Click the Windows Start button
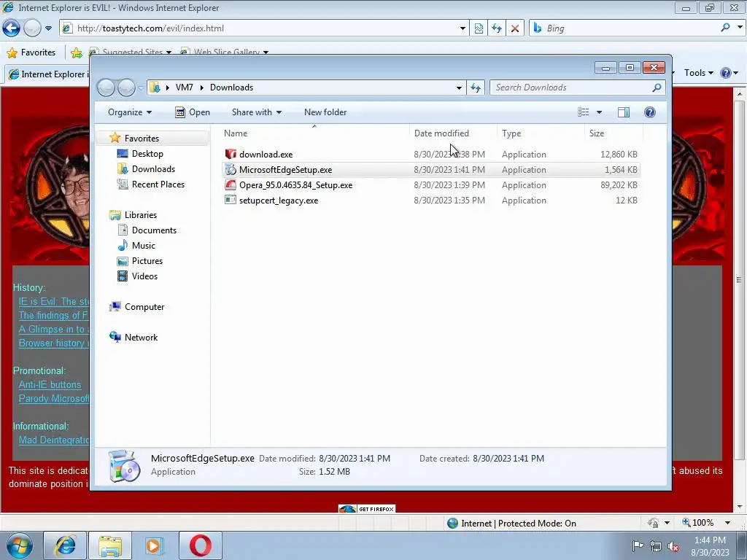 pos(19,545)
